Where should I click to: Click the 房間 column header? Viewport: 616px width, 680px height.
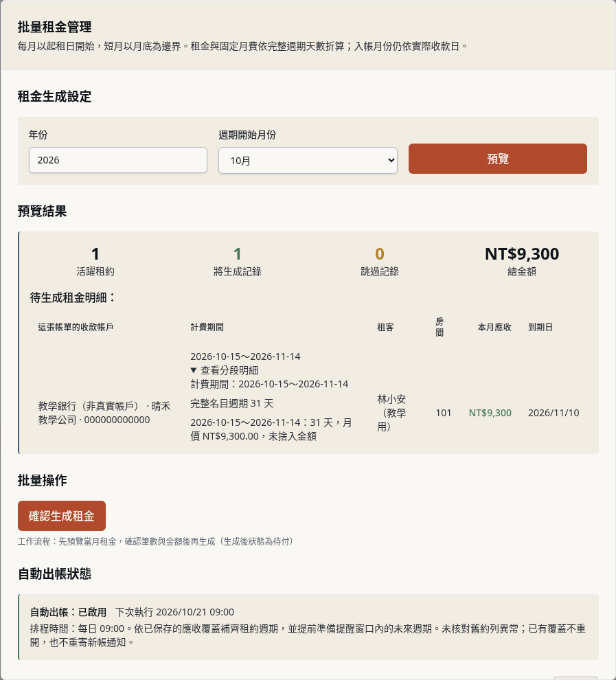[x=440, y=327]
